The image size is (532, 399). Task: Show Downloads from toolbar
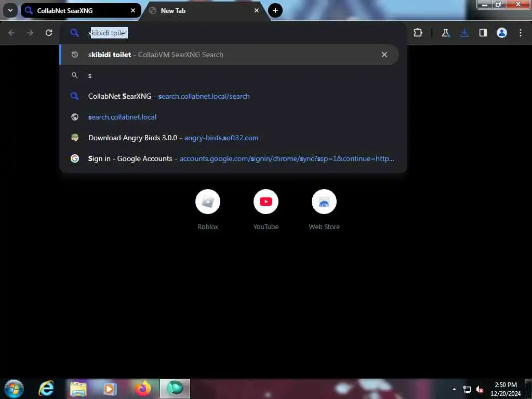point(464,33)
